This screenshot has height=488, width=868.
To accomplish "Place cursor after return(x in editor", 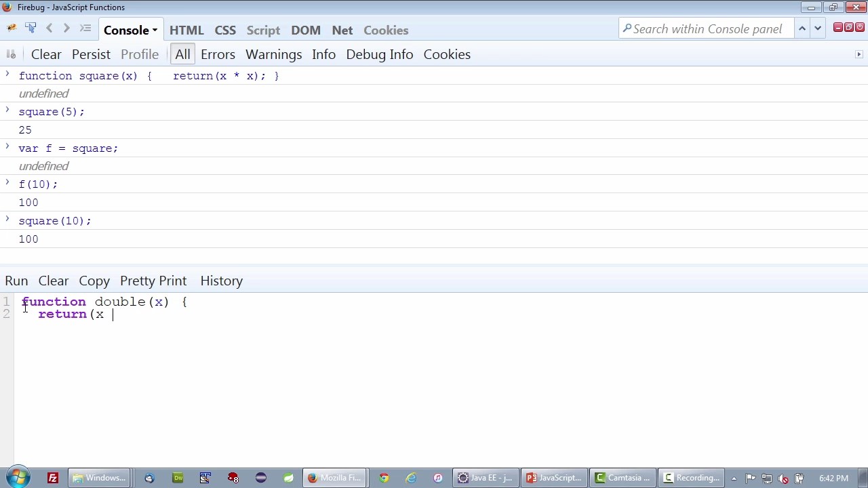I will click(113, 314).
